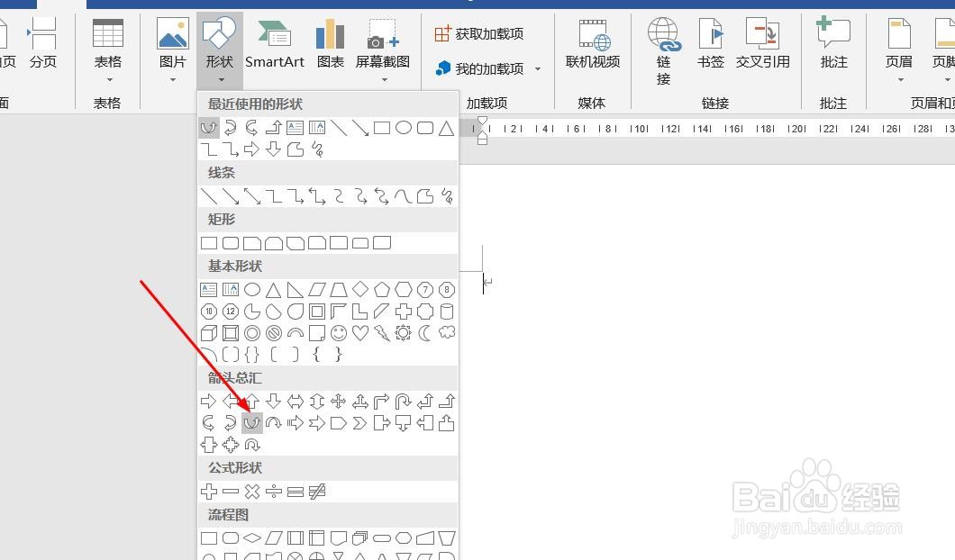Choose the no-symbol prohibited shape
The image size is (955, 560).
click(274, 333)
